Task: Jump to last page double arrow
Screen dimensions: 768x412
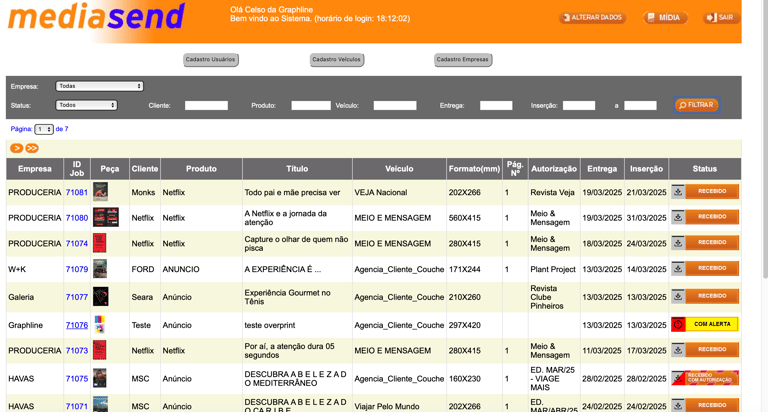Action: click(32, 148)
